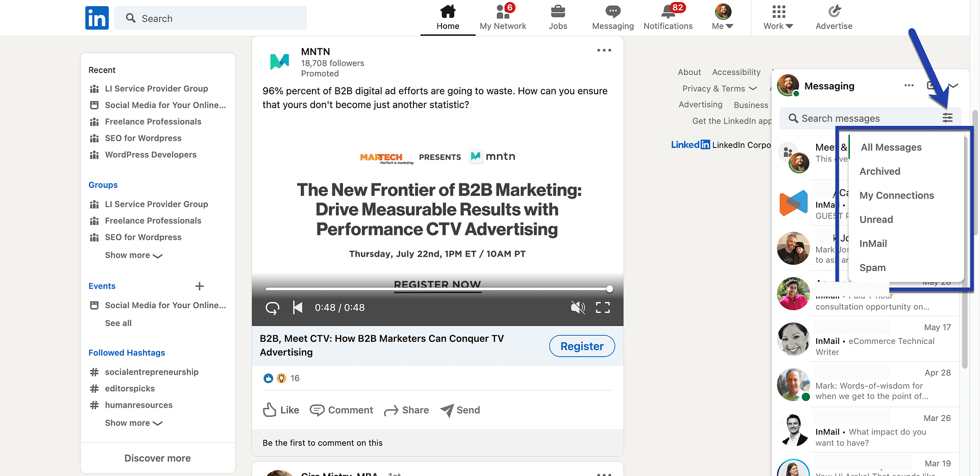The width and height of the screenshot is (980, 476).
Task: Enable video replay loop
Action: click(x=272, y=308)
